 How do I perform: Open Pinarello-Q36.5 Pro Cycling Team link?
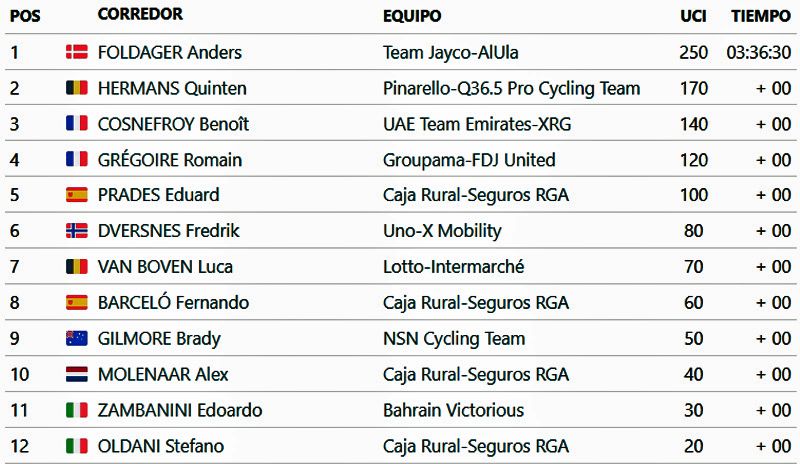pyautogui.click(x=511, y=88)
